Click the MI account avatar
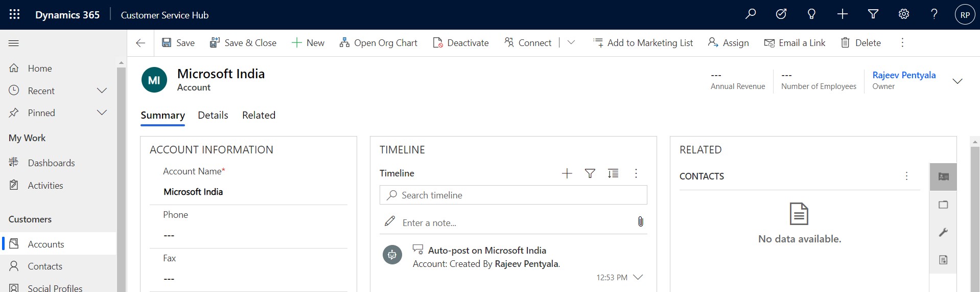The image size is (980, 292). tap(154, 80)
